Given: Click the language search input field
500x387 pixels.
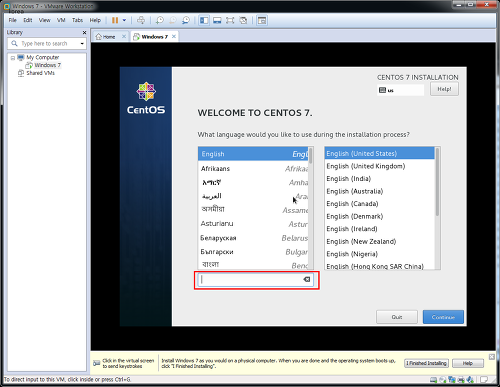Looking at the screenshot, I should 256,280.
